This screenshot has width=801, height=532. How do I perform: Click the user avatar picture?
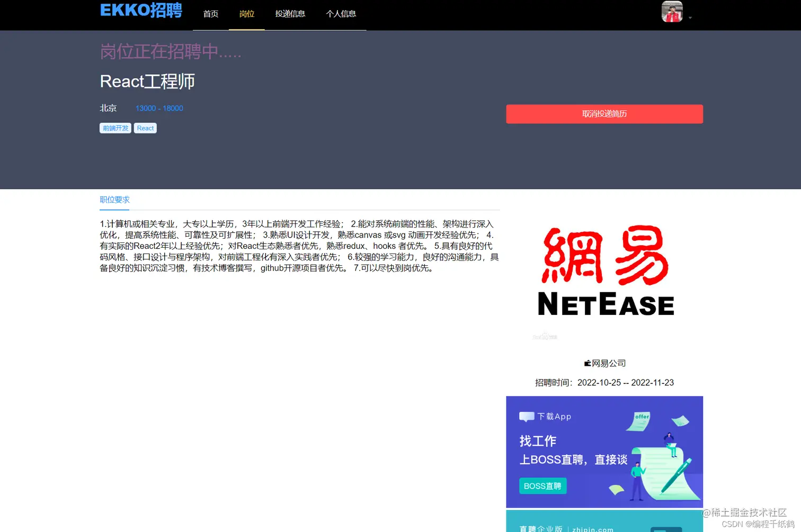click(672, 12)
